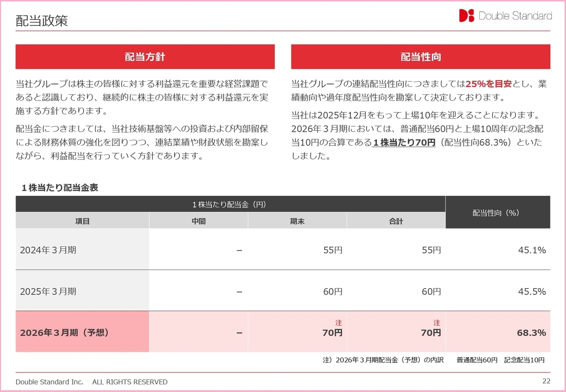Click the footnote "注）2026年３月期配当金（予想）の内訳"
The width and height of the screenshot is (566, 392).
coord(383,360)
